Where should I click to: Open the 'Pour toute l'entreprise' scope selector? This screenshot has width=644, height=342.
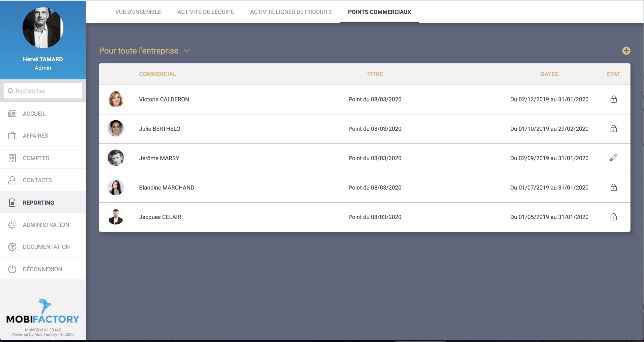point(139,51)
